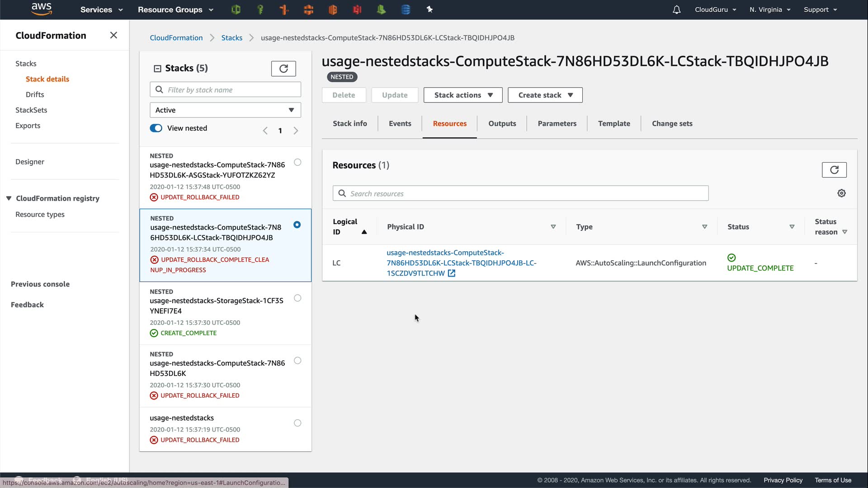
Task: Click the Stacks breadcrumb link
Action: pyautogui.click(x=231, y=38)
